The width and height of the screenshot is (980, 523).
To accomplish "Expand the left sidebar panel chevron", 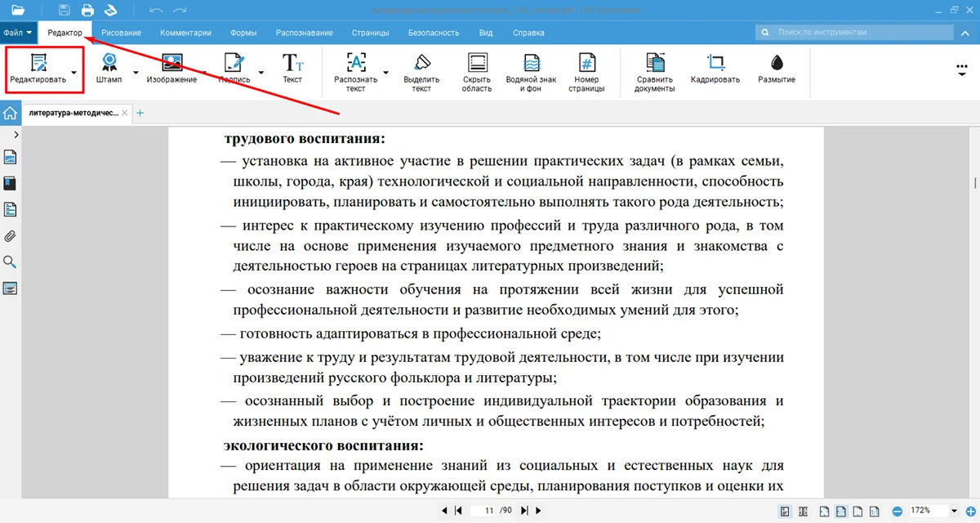I will click(x=16, y=134).
